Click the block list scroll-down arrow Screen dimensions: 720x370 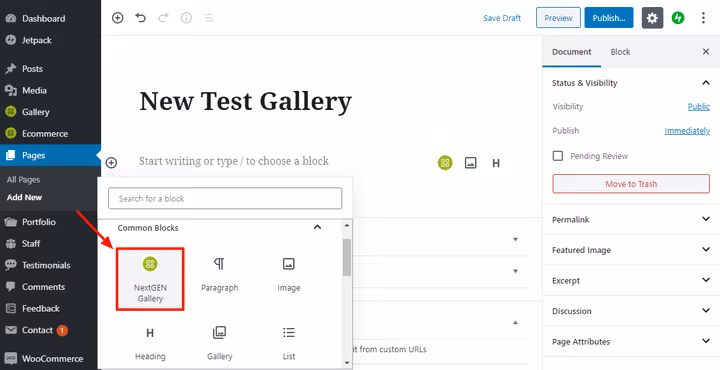pyautogui.click(x=347, y=363)
